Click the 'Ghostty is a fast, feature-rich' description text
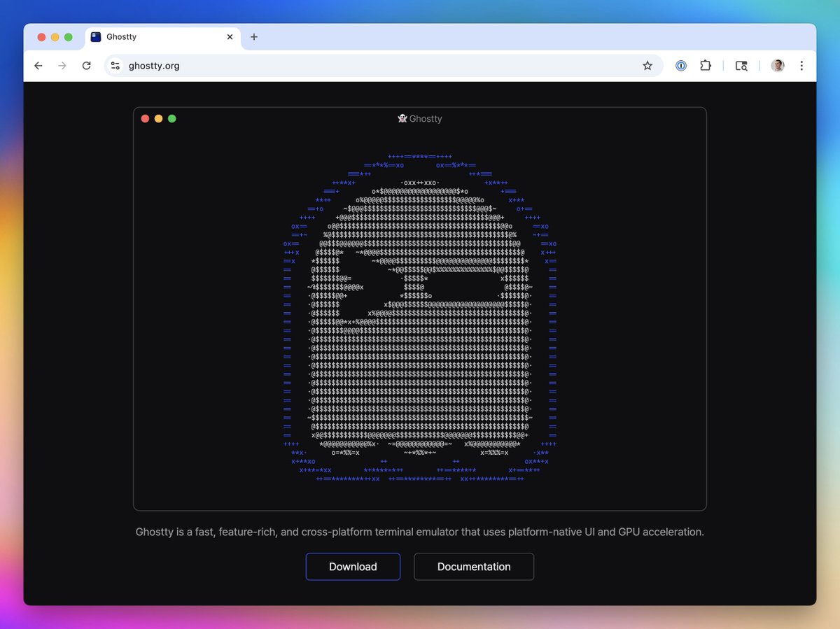Screen dimensions: 840x629 coord(420,532)
